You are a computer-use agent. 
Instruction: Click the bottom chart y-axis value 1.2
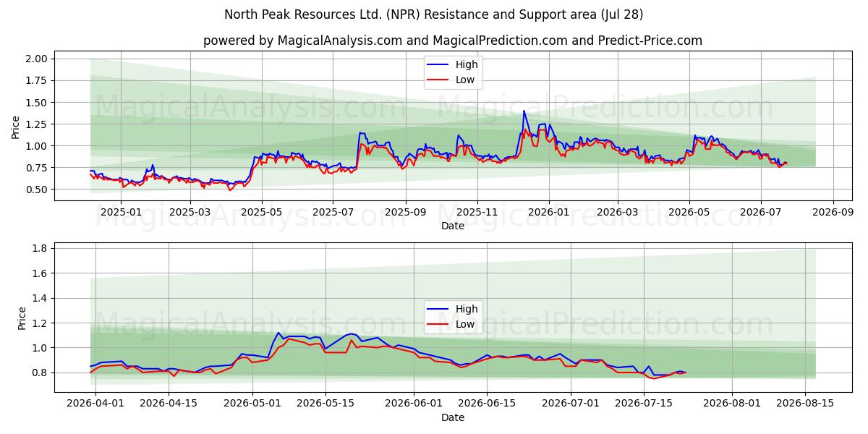(x=40, y=323)
